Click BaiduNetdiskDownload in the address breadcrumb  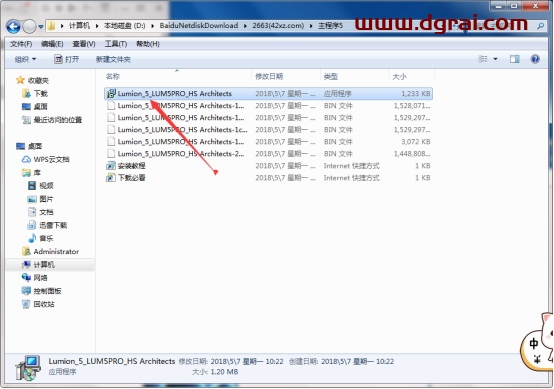tap(199, 26)
